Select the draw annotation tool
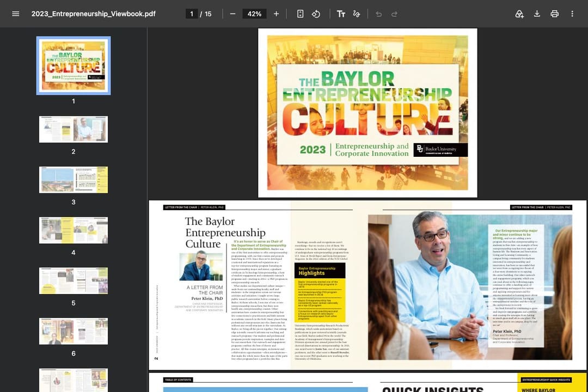 (356, 14)
